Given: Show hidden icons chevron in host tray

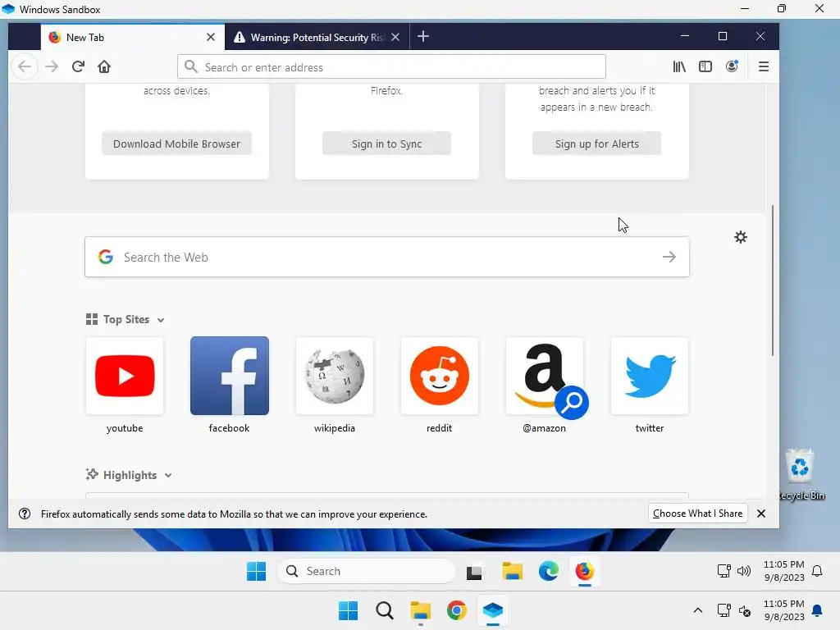Looking at the screenshot, I should pyautogui.click(x=697, y=610).
